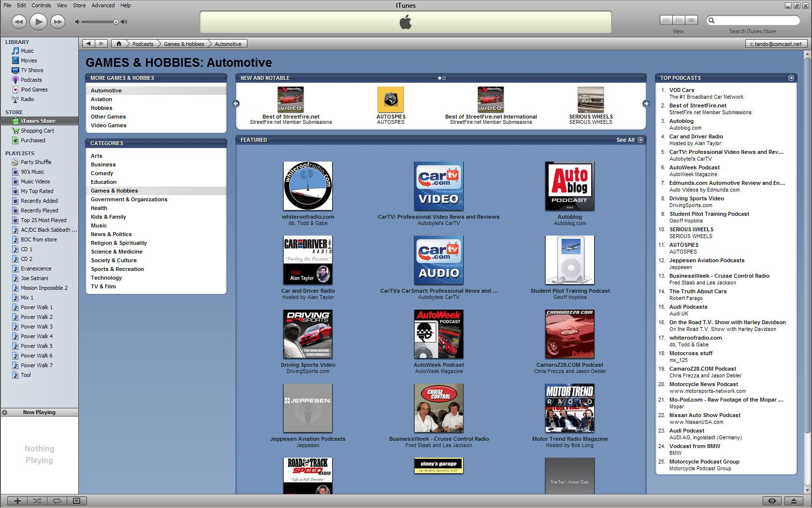Click second page dot in New and Notable
This screenshot has width=812, height=508.
click(444, 78)
